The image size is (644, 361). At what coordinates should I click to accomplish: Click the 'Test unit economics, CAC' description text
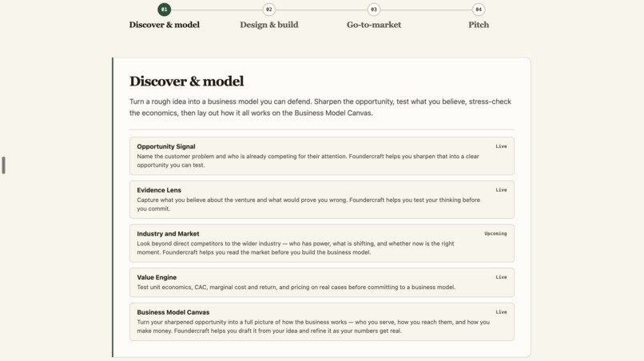296,287
